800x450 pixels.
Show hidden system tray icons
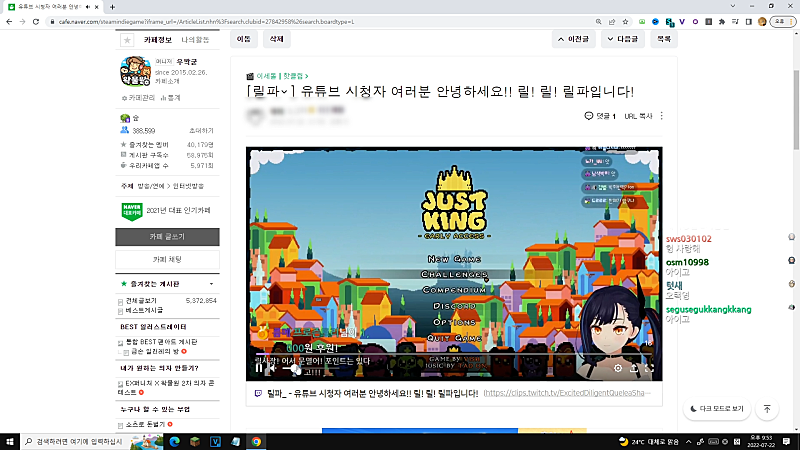688,441
